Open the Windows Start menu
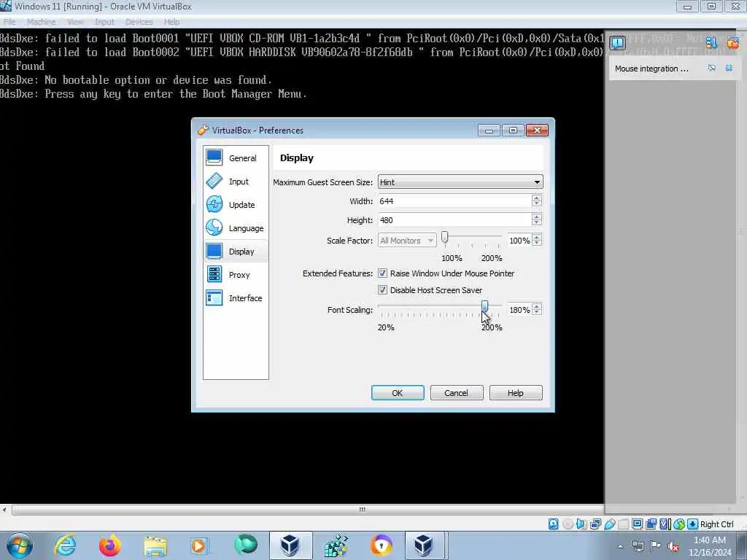 [x=20, y=545]
